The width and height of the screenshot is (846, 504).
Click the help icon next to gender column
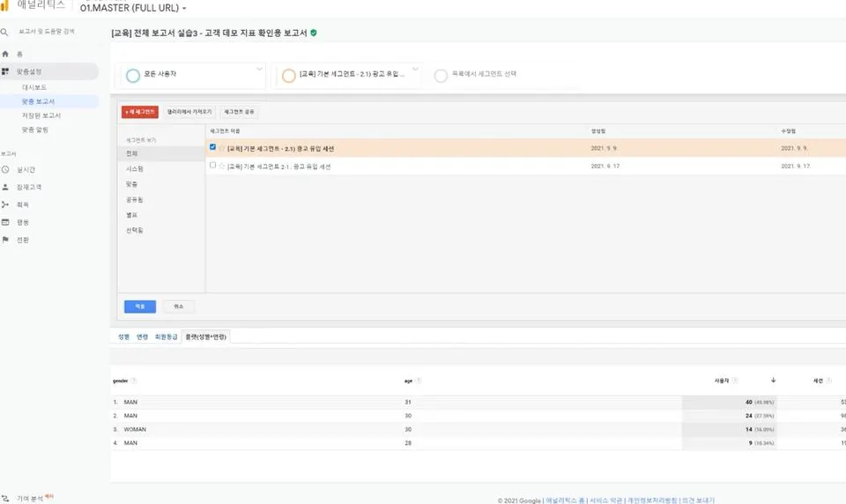[133, 381]
